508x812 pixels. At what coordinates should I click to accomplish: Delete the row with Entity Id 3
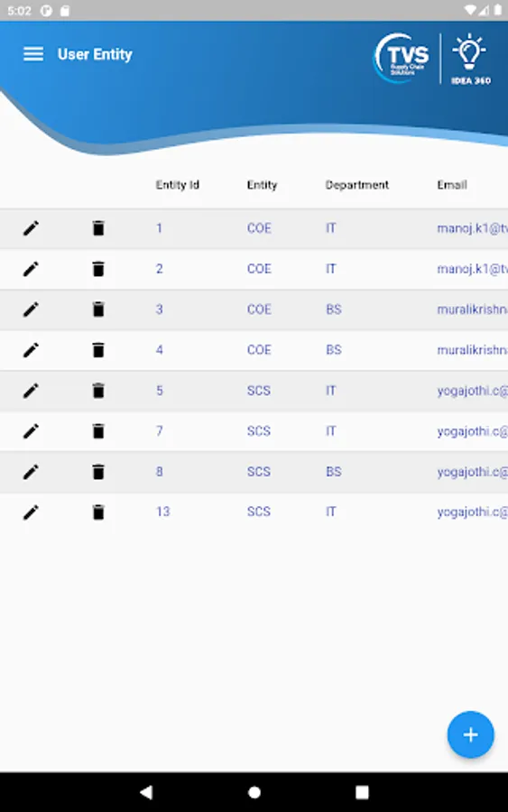coord(98,309)
